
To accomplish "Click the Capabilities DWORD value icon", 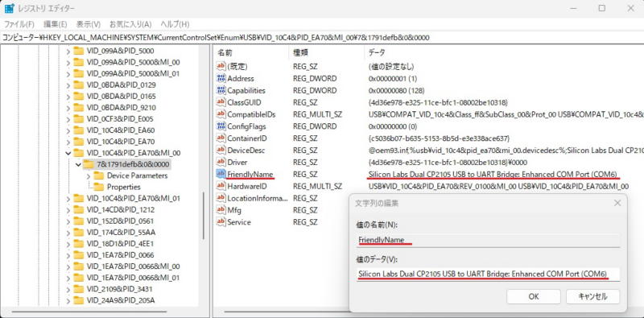I will pyautogui.click(x=221, y=90).
